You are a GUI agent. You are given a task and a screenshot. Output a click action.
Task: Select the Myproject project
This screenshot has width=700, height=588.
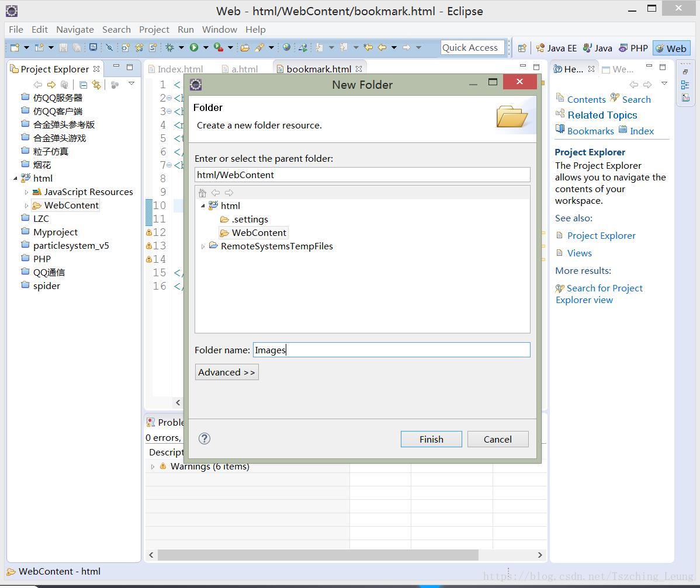[x=50, y=232]
